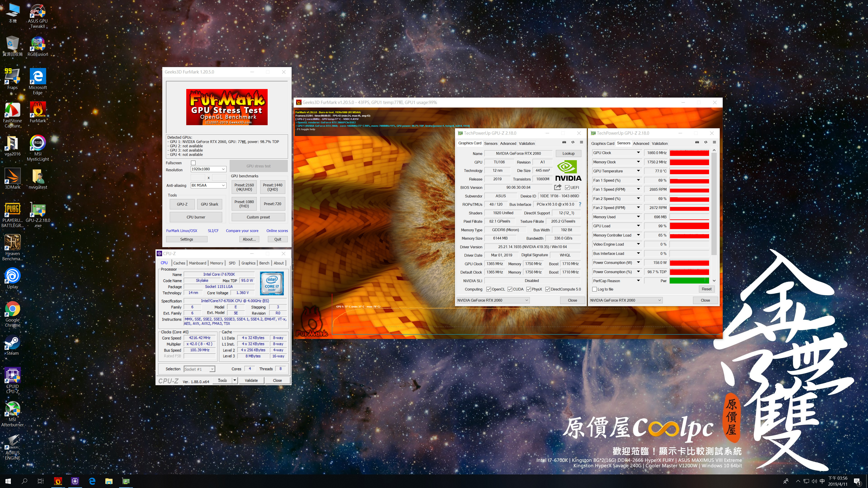
Task: Open PUBG Battlegrounds desktop icon
Action: (12, 215)
